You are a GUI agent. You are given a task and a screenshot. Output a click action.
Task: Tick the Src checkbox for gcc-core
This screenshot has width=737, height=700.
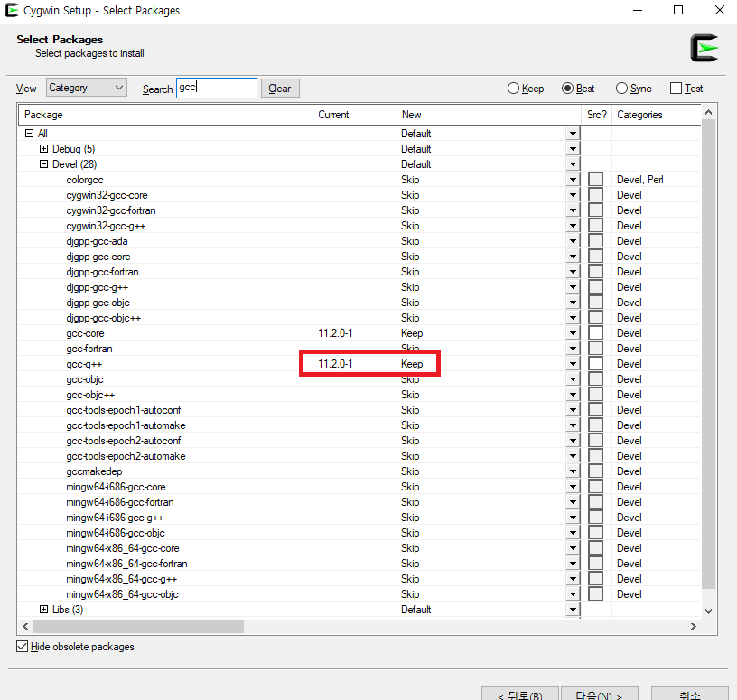(x=595, y=333)
